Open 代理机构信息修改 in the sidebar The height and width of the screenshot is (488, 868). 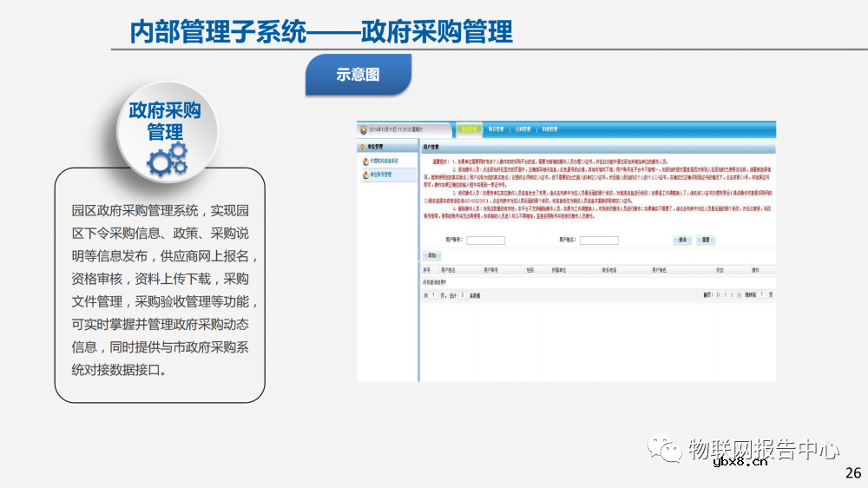[385, 162]
